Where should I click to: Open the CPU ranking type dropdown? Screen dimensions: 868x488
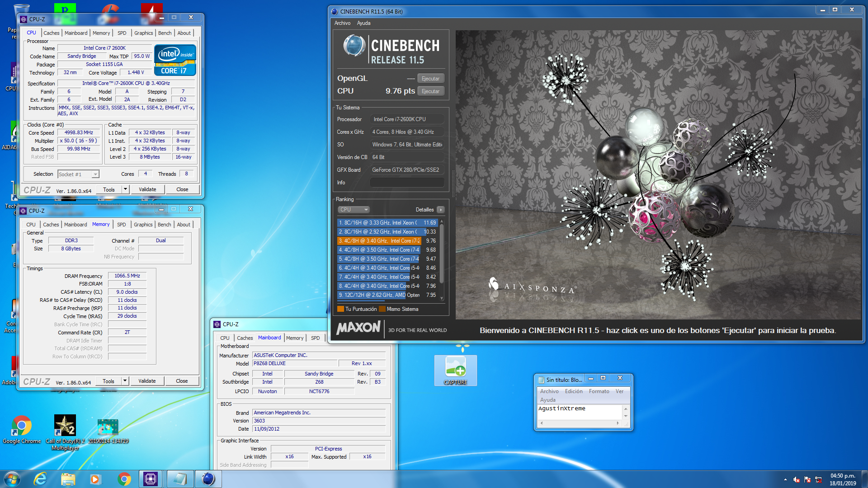[x=354, y=210]
